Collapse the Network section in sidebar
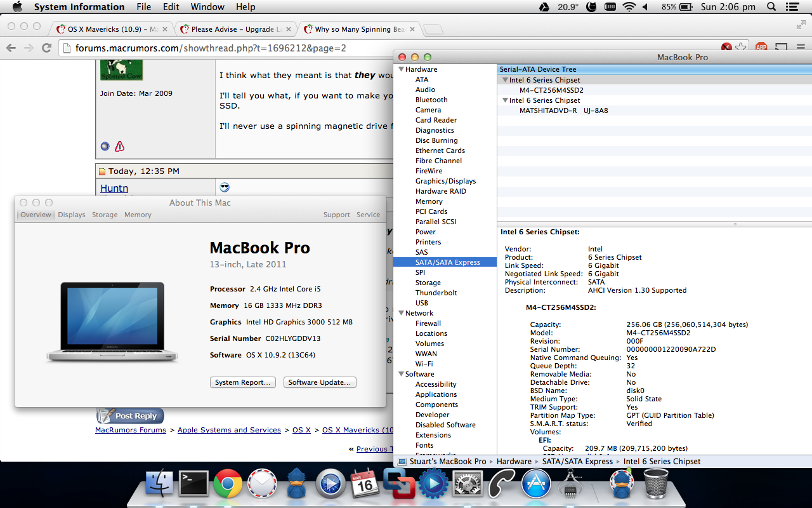The image size is (812, 508). 400,313
